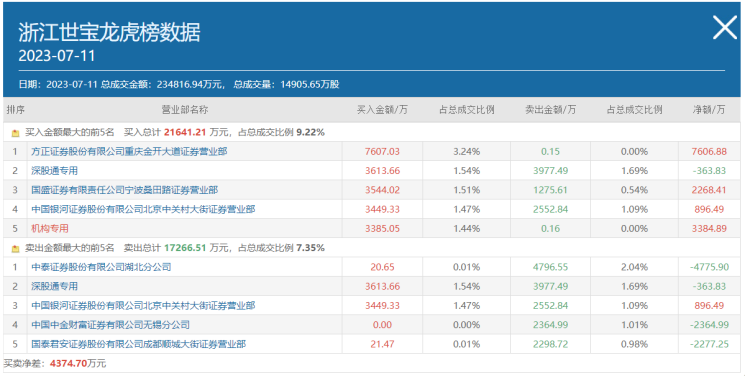
Task: Click the icon beside 卖出金额最大的前5名
Action: click(x=15, y=248)
